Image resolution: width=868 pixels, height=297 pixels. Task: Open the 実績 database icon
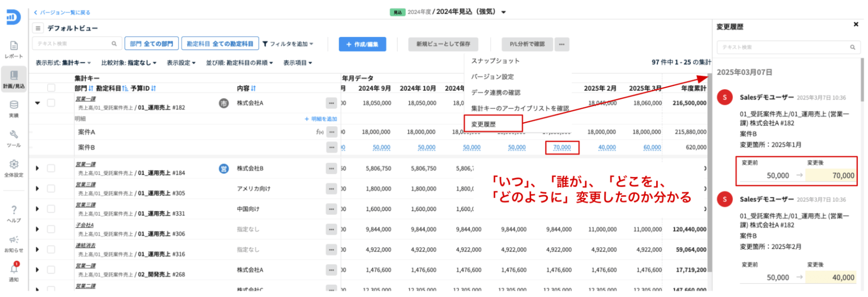[14, 105]
